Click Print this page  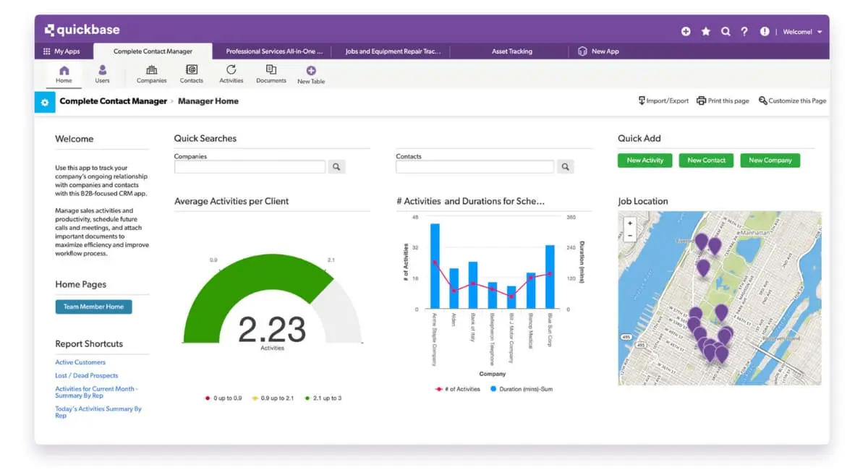(723, 101)
